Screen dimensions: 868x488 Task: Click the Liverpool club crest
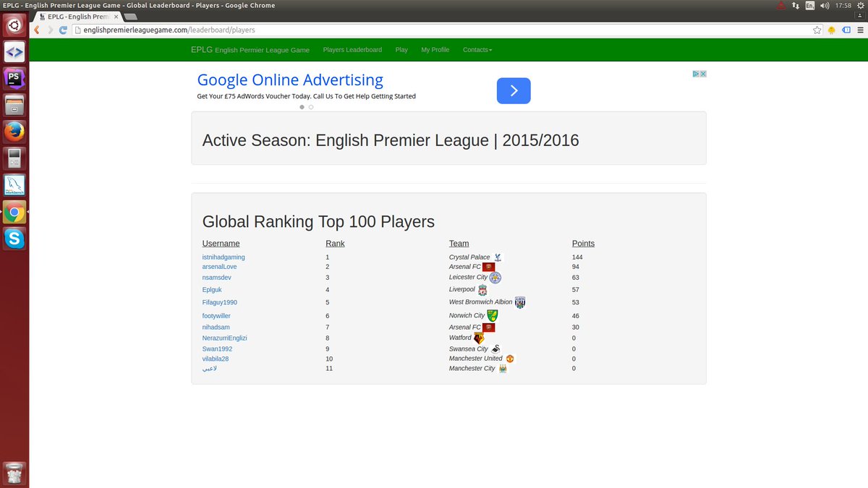coord(482,290)
